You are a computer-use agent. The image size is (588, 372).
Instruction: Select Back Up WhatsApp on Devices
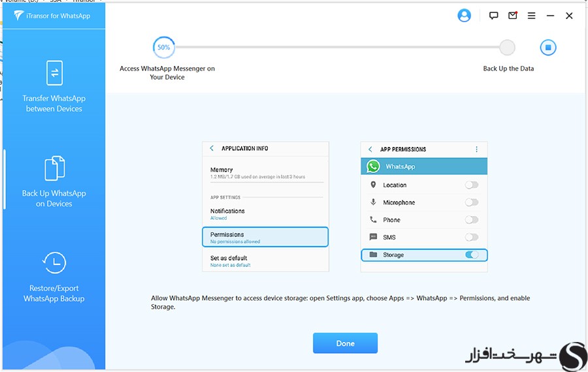pyautogui.click(x=54, y=182)
